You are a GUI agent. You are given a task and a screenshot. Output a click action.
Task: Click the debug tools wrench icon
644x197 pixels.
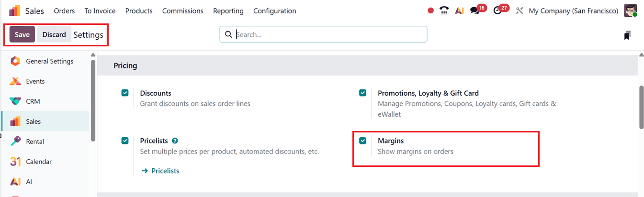pos(520,11)
